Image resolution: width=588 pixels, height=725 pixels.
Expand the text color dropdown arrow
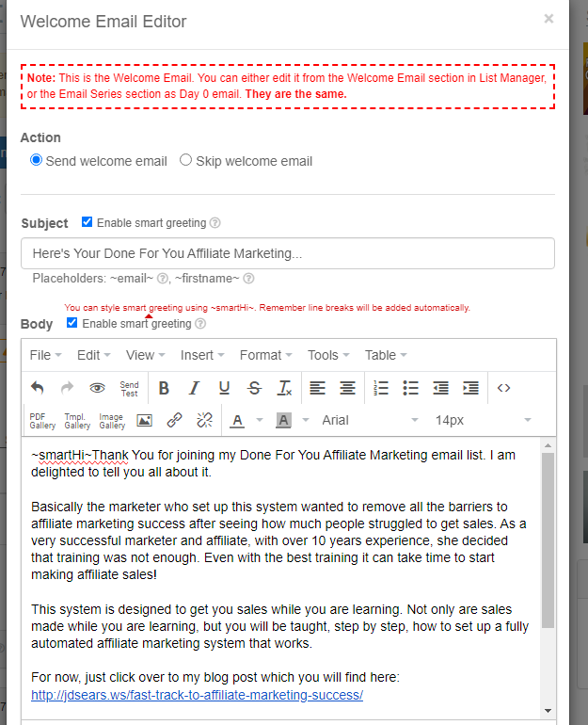[258, 420]
